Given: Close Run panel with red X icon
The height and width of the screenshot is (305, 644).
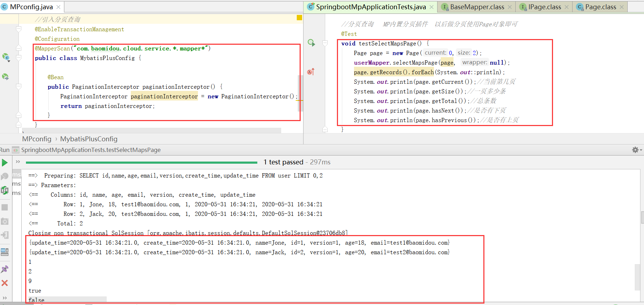Looking at the screenshot, I should [5, 283].
